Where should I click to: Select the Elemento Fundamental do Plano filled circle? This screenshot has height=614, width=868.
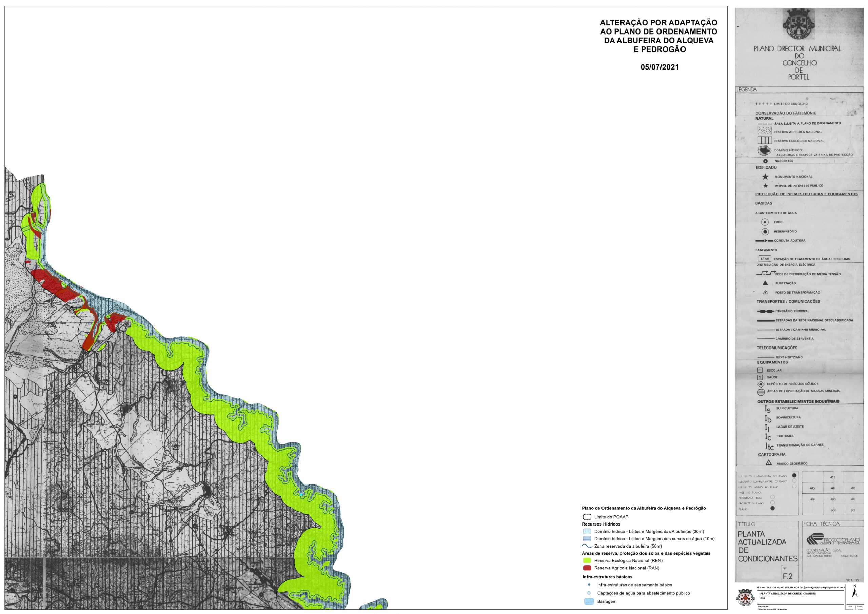794,476
